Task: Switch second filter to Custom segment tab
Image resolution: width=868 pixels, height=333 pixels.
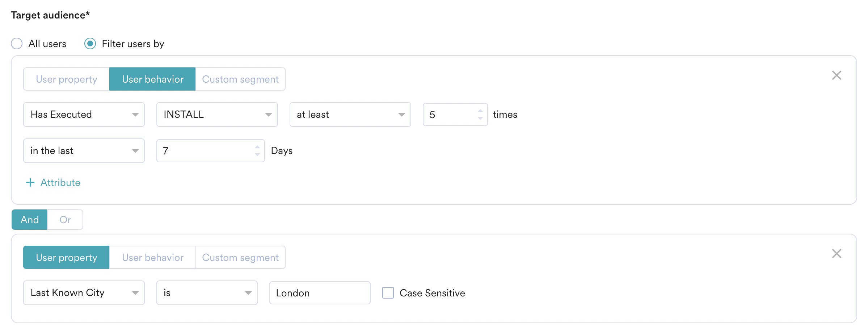Action: coord(240,257)
